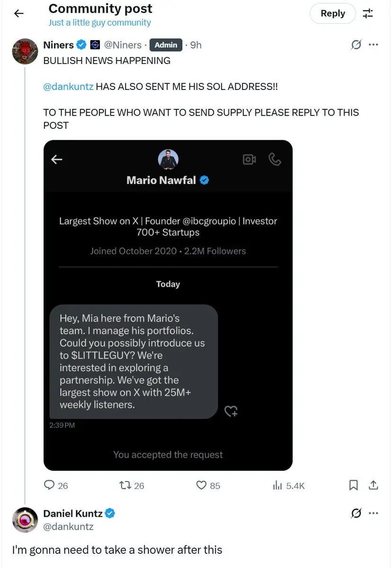Bookmark the Niners post
Viewport: 392px width, 568px height.
point(353,485)
